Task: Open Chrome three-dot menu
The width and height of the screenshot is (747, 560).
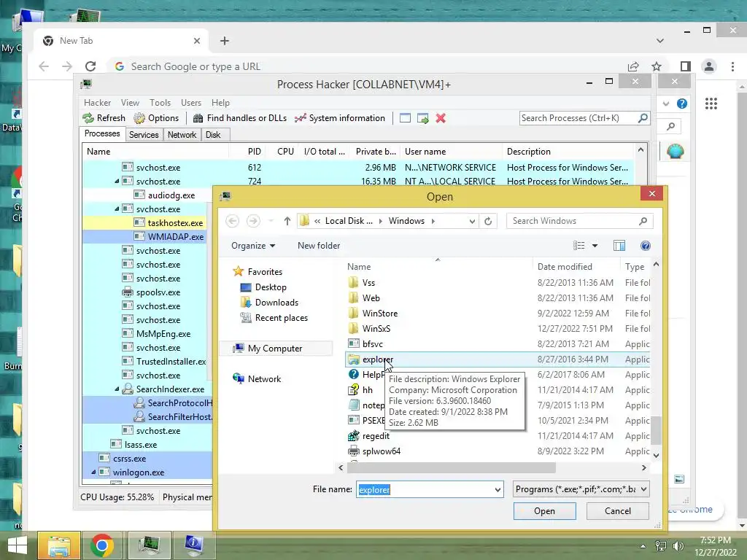Action: [732, 66]
